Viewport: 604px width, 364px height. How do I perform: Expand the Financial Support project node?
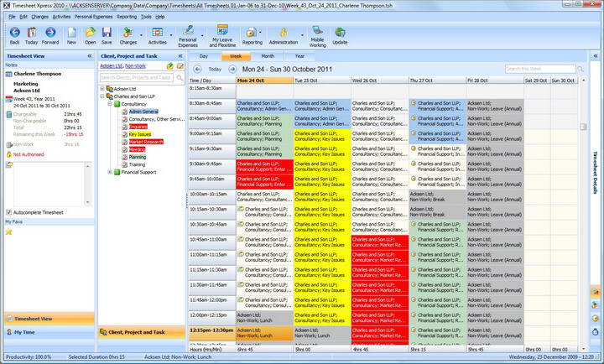pos(110,172)
